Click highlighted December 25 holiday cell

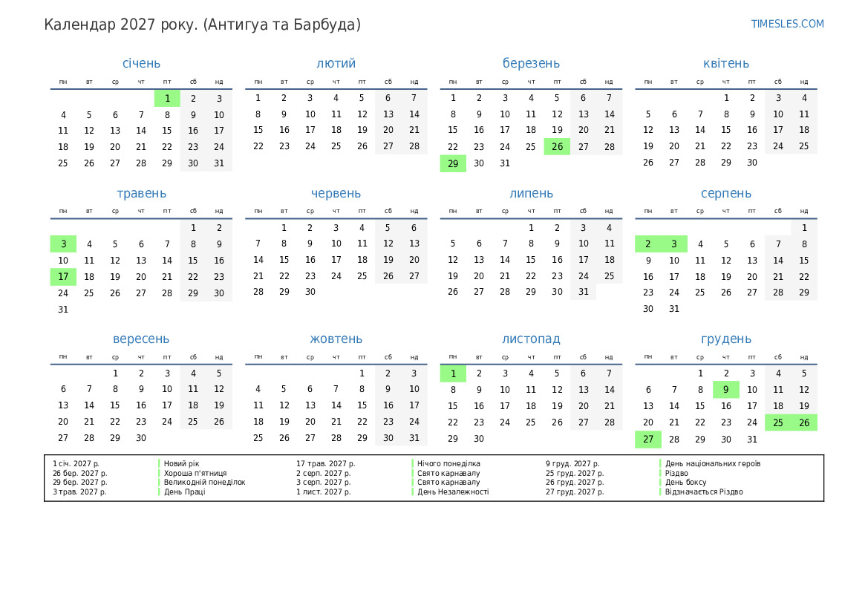777,422
